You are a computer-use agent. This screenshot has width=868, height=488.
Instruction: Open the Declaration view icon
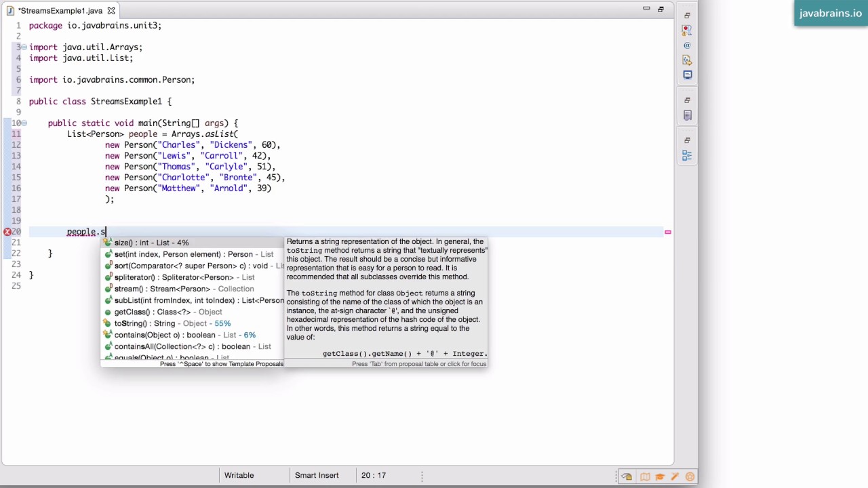point(687,60)
